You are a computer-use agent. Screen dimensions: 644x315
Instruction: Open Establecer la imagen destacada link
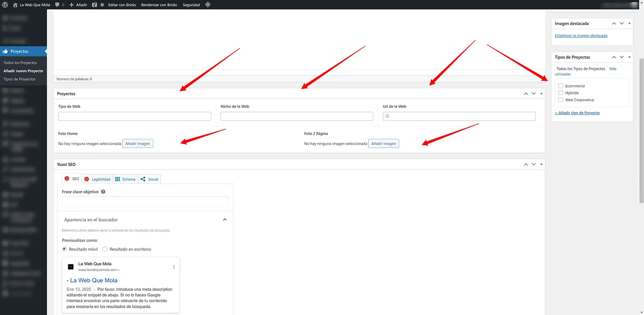point(581,35)
